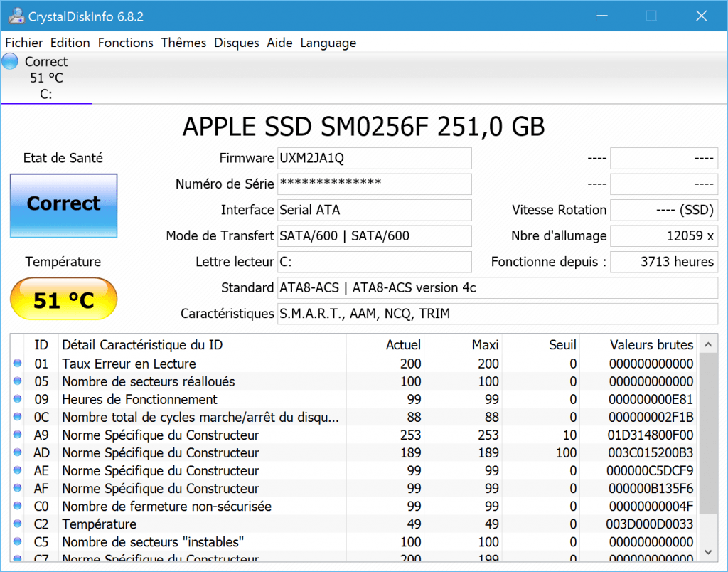Click the Actuel column header
Viewport: 728px width, 572px height.
tap(385, 345)
